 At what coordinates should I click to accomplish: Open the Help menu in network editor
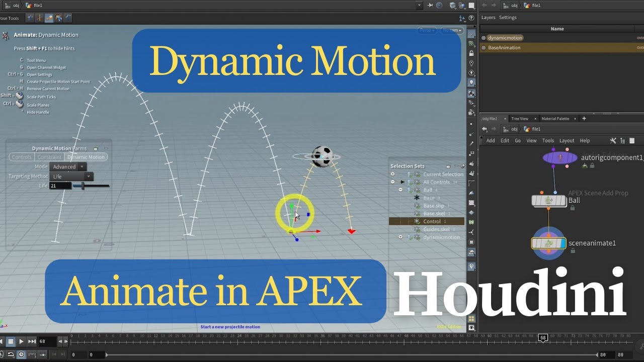pos(585,141)
